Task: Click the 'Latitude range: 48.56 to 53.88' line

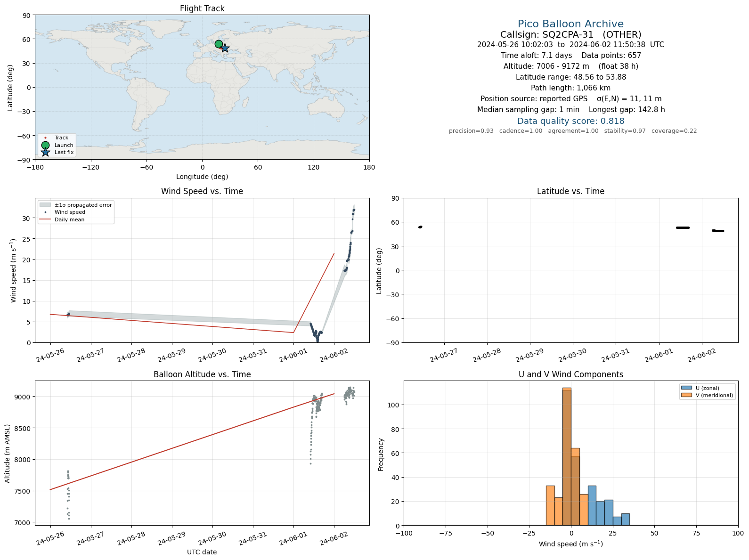Action: (x=570, y=77)
